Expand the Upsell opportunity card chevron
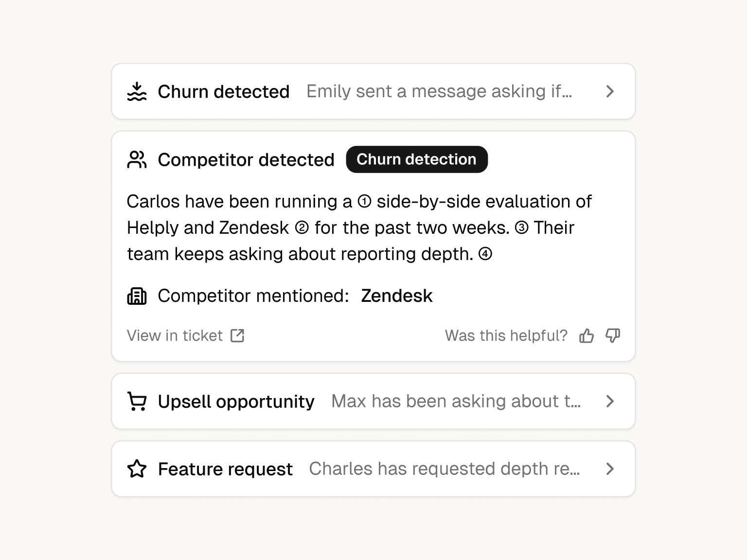This screenshot has height=560, width=747. 610,402
